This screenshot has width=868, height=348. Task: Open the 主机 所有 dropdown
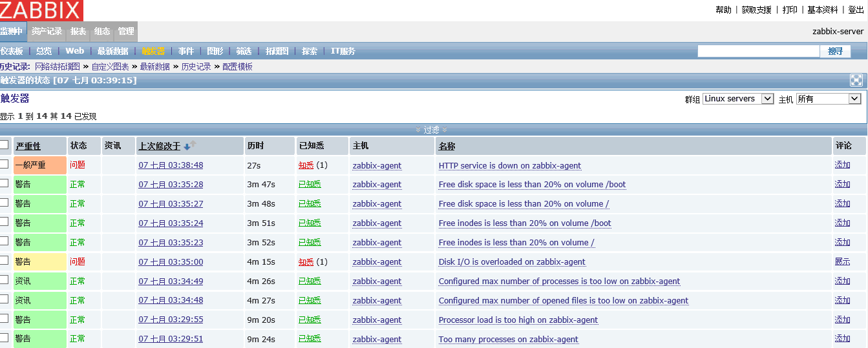[829, 99]
